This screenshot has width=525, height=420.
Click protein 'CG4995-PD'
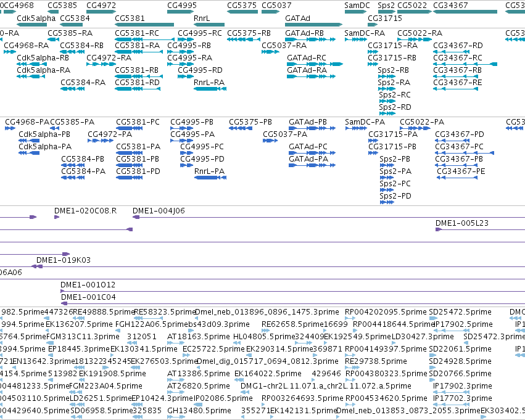(x=202, y=159)
